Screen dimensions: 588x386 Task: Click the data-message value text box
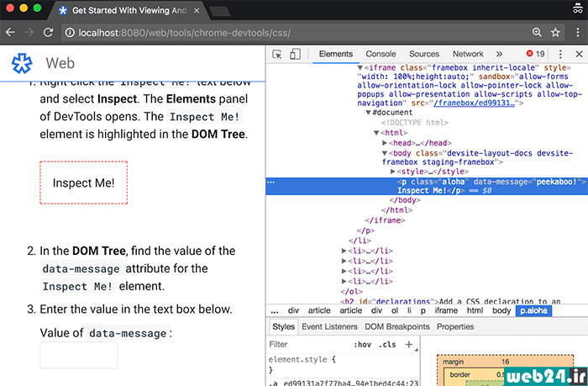coord(79,355)
